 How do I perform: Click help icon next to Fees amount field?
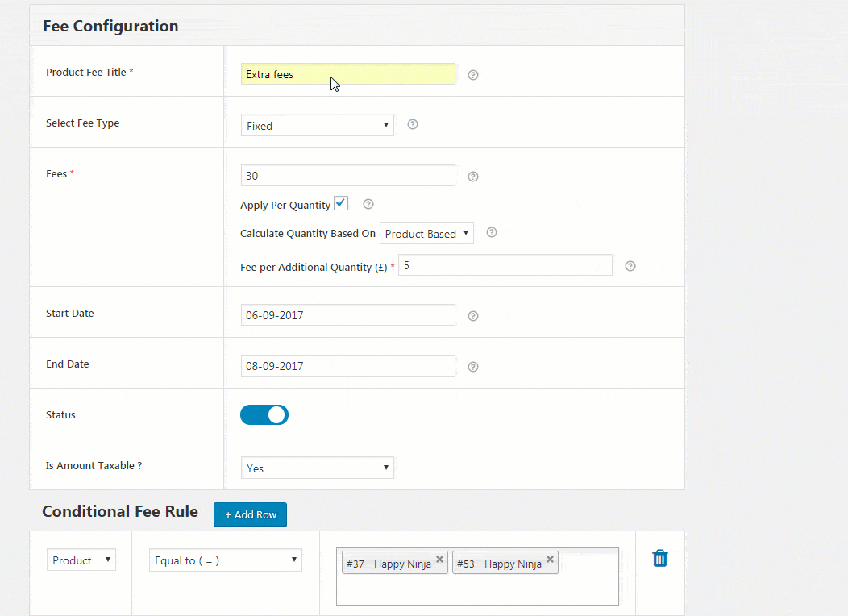[x=473, y=177]
